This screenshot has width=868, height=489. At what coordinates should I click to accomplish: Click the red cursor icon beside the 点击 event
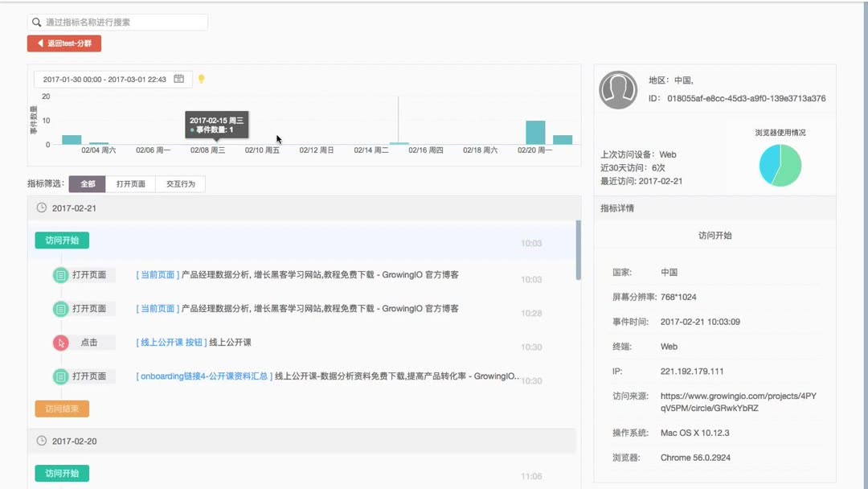60,342
